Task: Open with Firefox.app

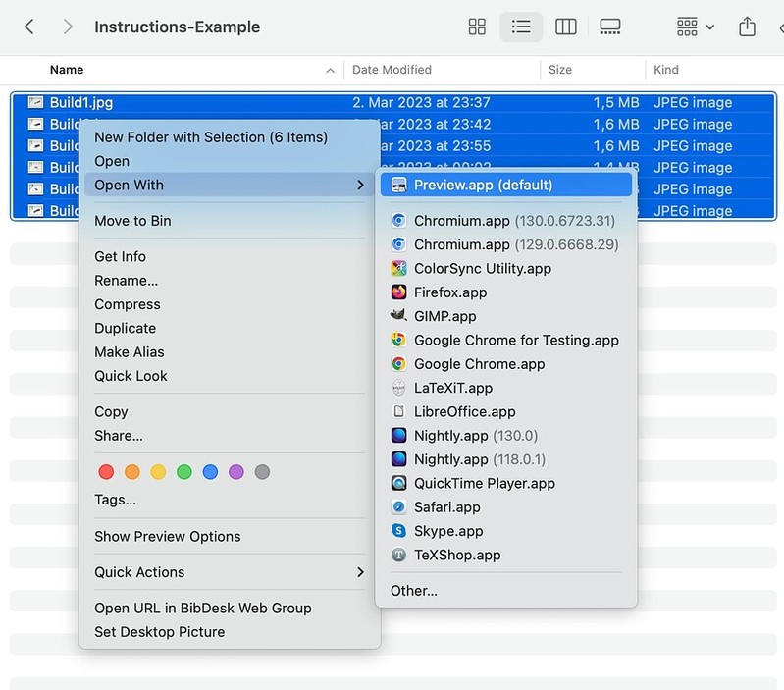Action: 449,292
